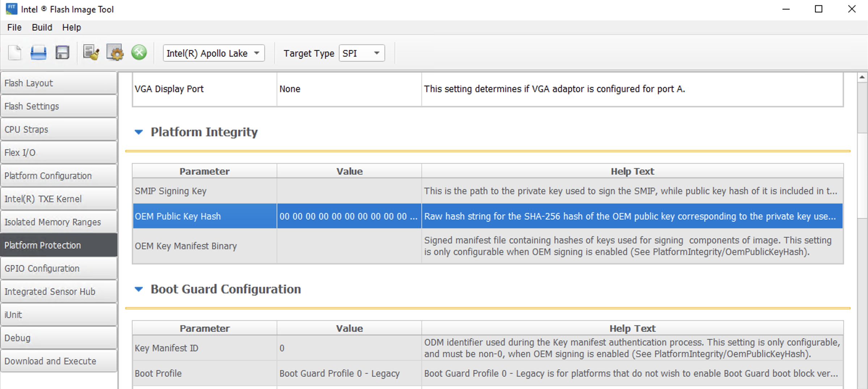Open the Build menu

42,28
